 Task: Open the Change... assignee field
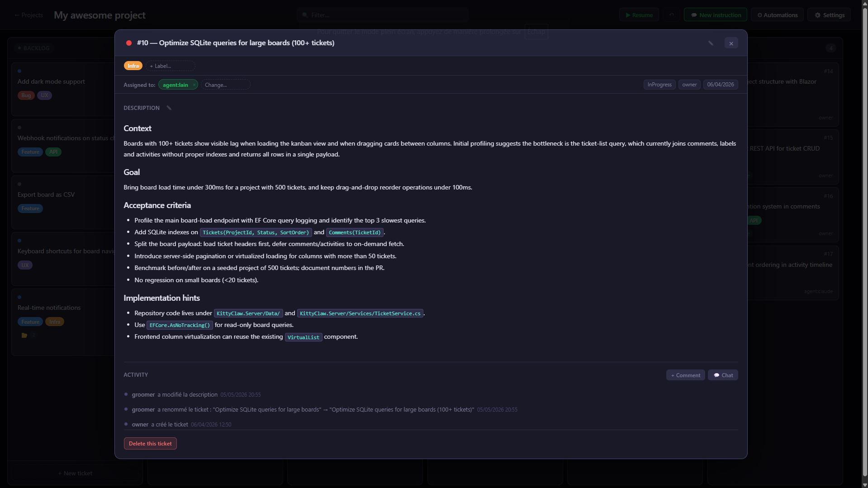(x=225, y=85)
